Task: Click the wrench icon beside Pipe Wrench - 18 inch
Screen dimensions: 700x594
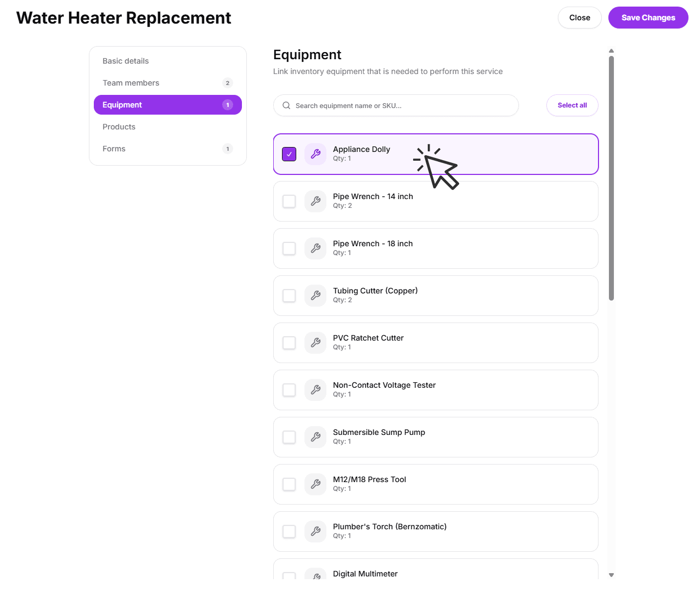Action: tap(315, 248)
